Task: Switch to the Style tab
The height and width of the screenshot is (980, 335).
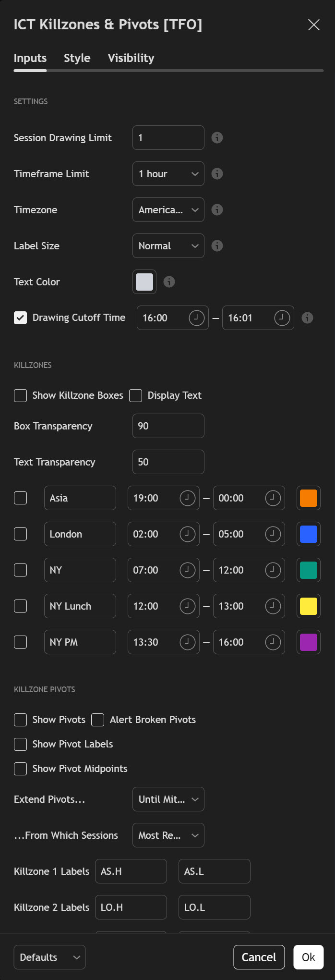Action: (x=77, y=58)
